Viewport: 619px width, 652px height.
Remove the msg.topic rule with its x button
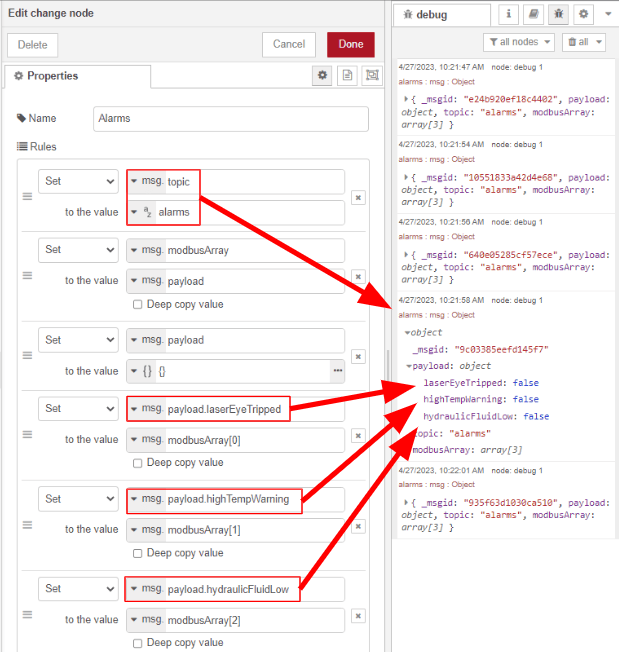pos(358,198)
